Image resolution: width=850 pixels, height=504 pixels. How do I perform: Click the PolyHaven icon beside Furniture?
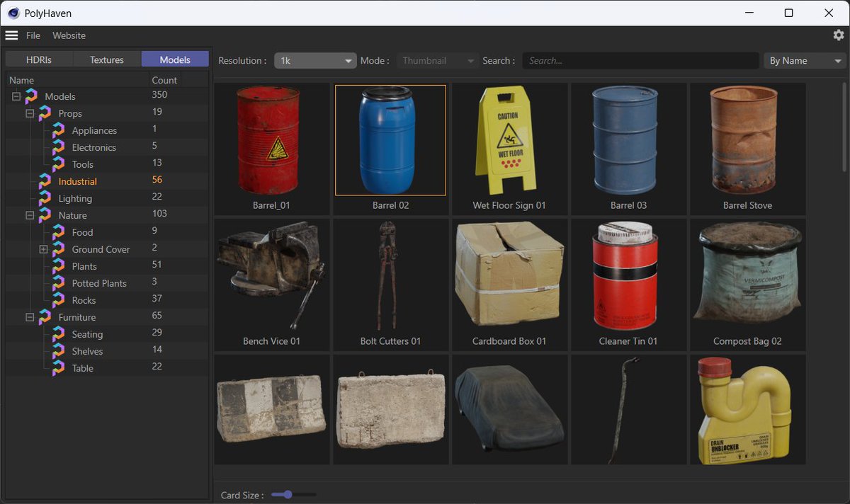point(45,317)
